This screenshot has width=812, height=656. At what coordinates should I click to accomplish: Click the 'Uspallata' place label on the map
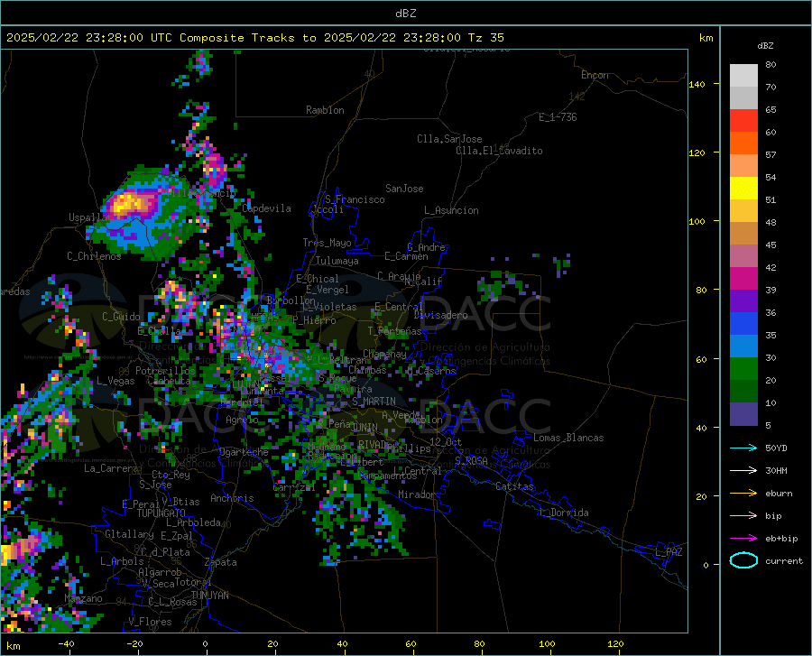click(x=93, y=217)
